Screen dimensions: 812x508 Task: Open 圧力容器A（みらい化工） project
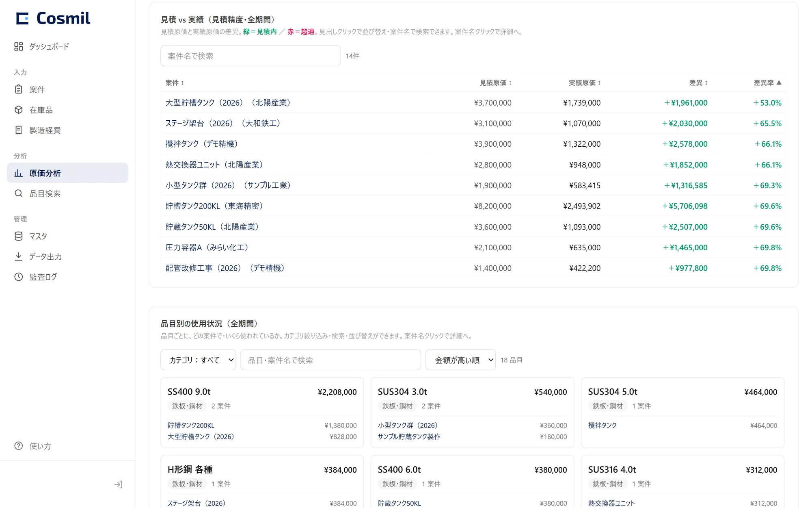click(208, 247)
